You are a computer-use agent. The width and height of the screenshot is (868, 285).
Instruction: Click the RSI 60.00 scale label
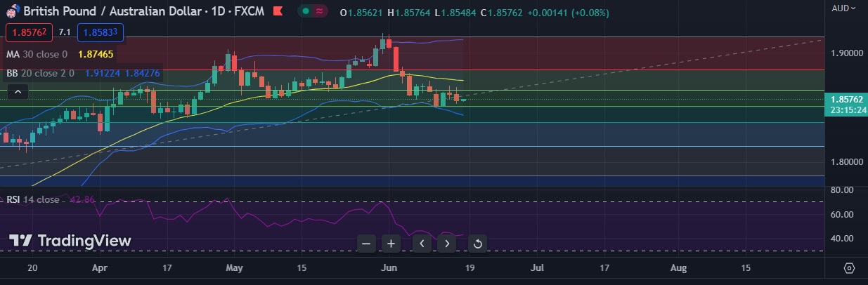coord(841,214)
